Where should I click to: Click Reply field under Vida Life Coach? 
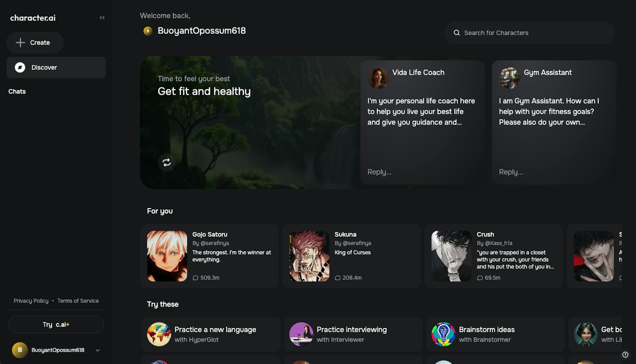tap(379, 172)
